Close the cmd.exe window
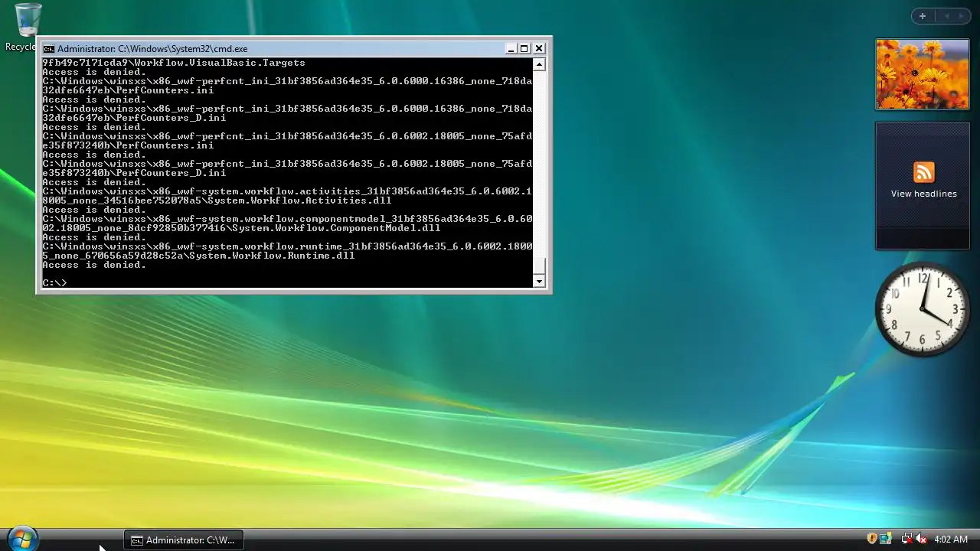This screenshot has height=551, width=980. click(x=539, y=48)
